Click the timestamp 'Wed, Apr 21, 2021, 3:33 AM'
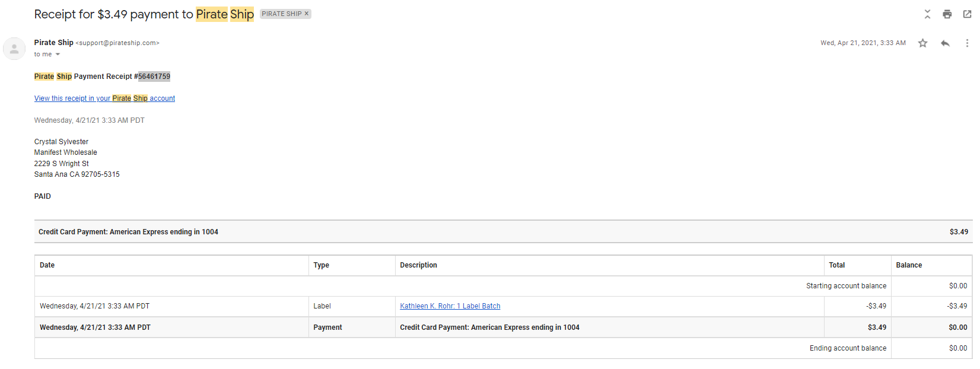Viewport: 980px width, 369px height. tap(863, 43)
